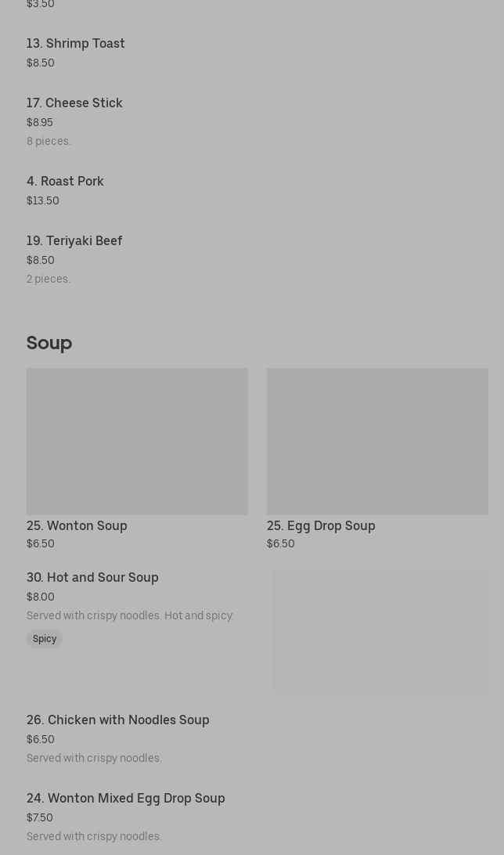This screenshot has height=855, width=504.
Task: Open the Egg Drop Soup image placeholder
Action: (x=377, y=441)
